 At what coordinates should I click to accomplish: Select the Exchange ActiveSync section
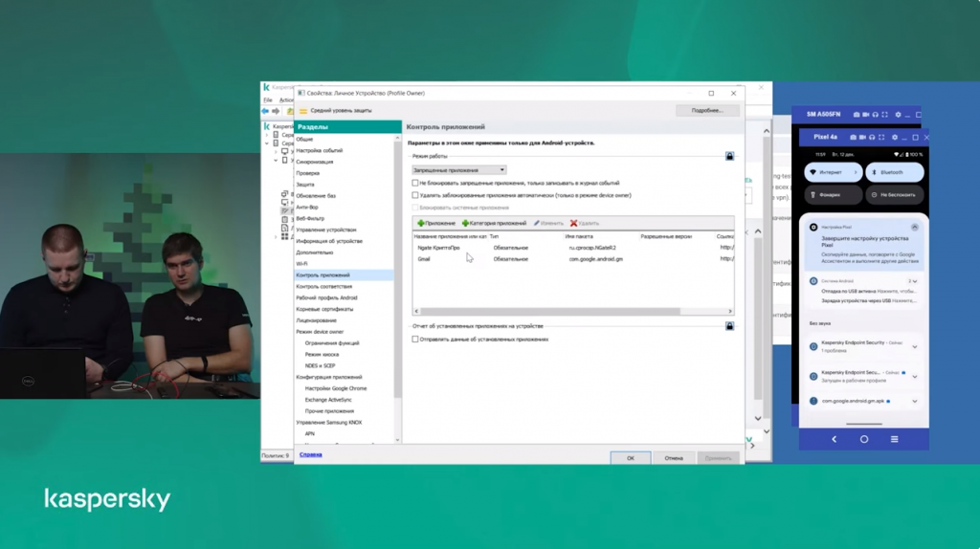(328, 400)
